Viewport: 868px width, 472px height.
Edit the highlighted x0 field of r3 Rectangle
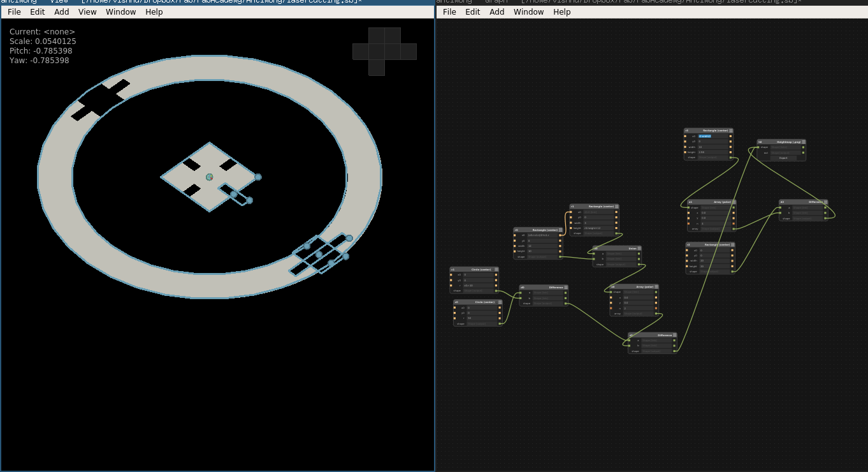[x=712, y=136]
